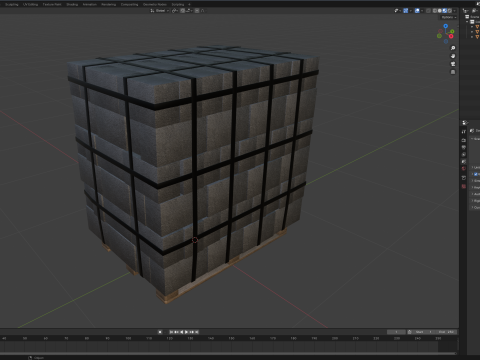Viewport: 480px width, 360px height.
Task: Open the Sculpting workspace tab
Action: 11,4
